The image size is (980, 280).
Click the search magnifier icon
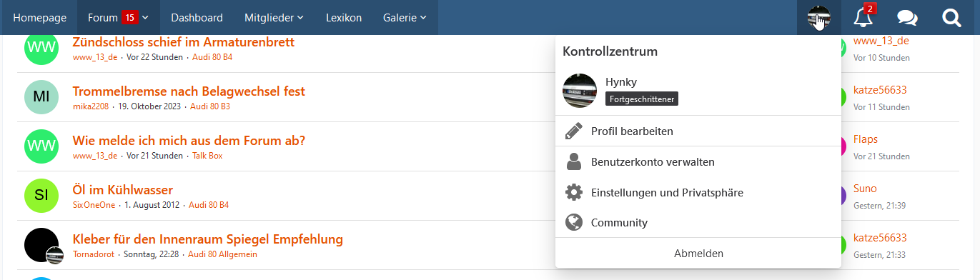tap(951, 18)
